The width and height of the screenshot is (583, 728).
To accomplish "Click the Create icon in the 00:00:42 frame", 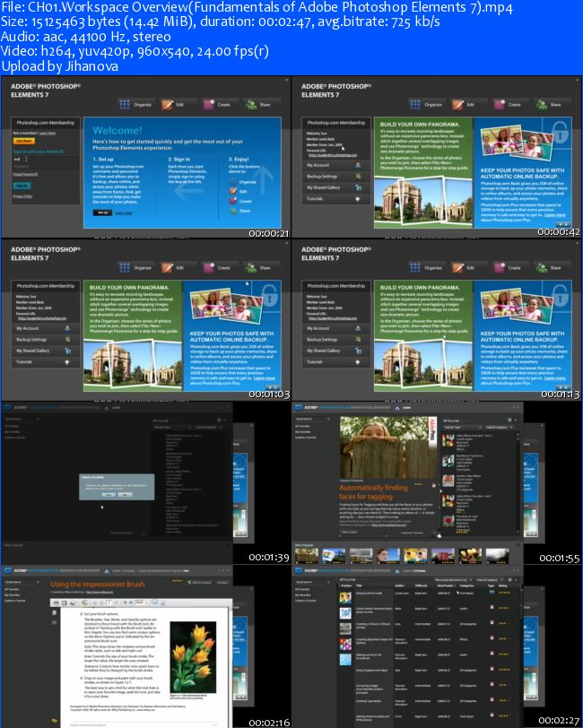I will [x=500, y=105].
